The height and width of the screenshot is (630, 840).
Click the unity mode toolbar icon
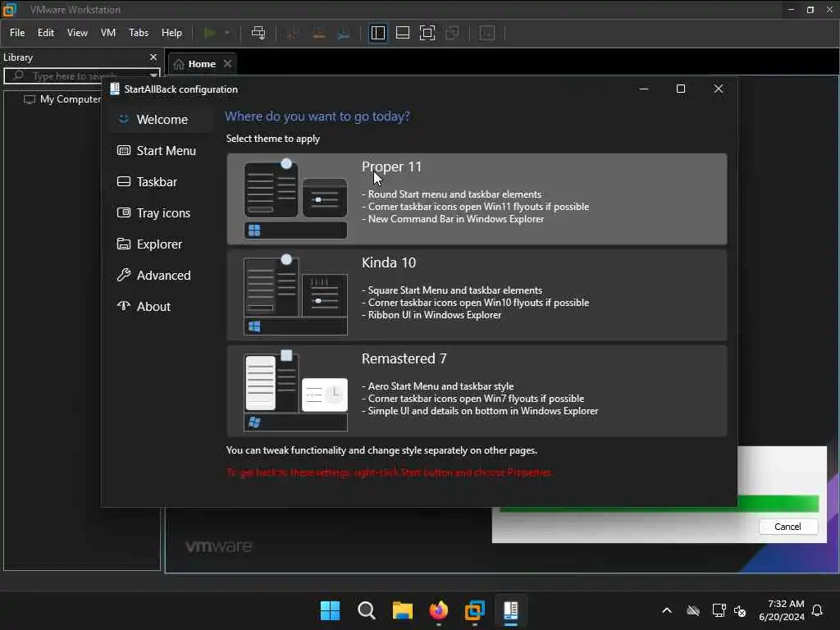click(452, 33)
